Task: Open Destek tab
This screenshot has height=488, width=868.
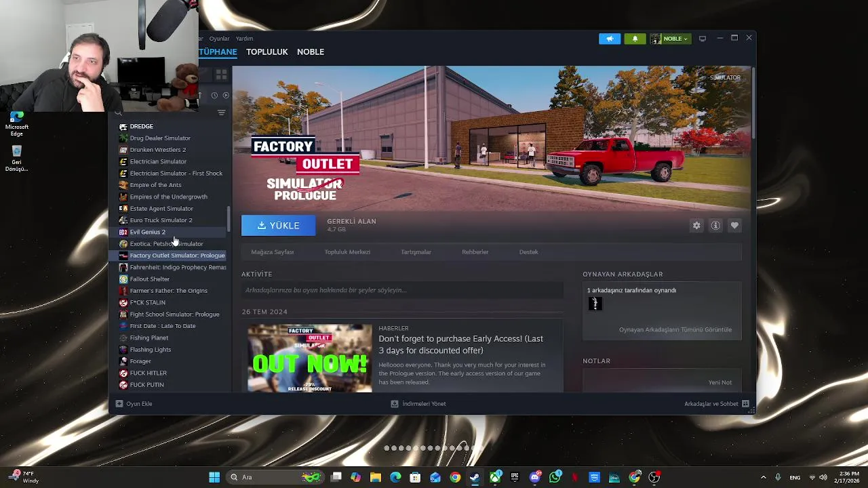Action: (528, 252)
